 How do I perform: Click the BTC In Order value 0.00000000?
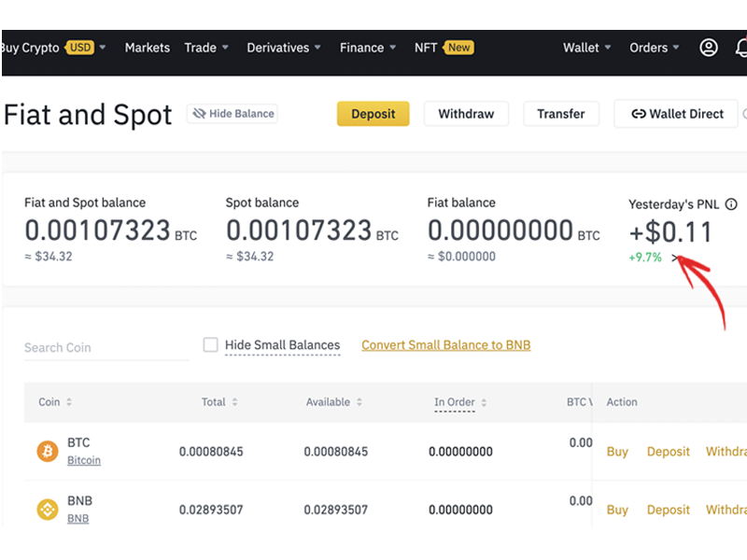coord(460,452)
